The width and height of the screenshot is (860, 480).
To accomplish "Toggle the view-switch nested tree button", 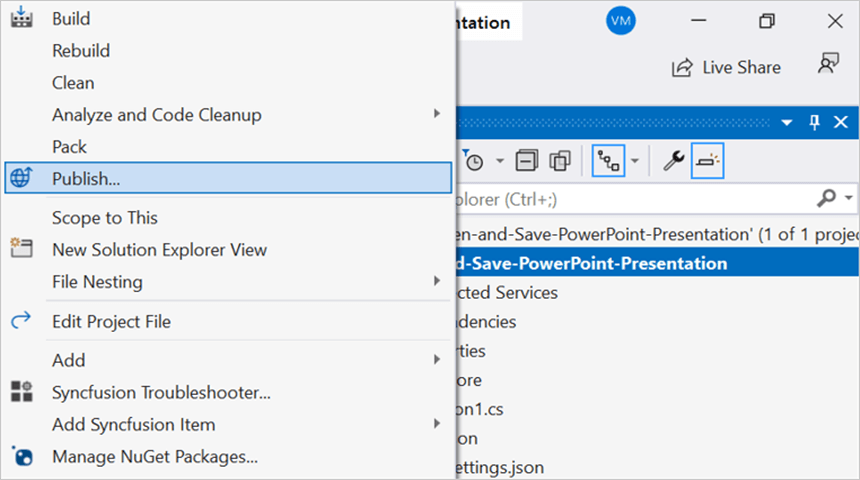I will 608,160.
